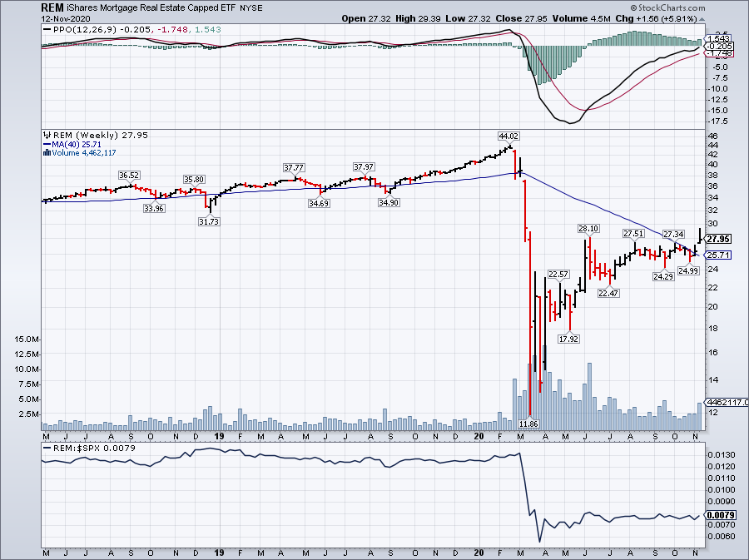
Task: Click the 28.10 price label
Action: pyautogui.click(x=588, y=229)
